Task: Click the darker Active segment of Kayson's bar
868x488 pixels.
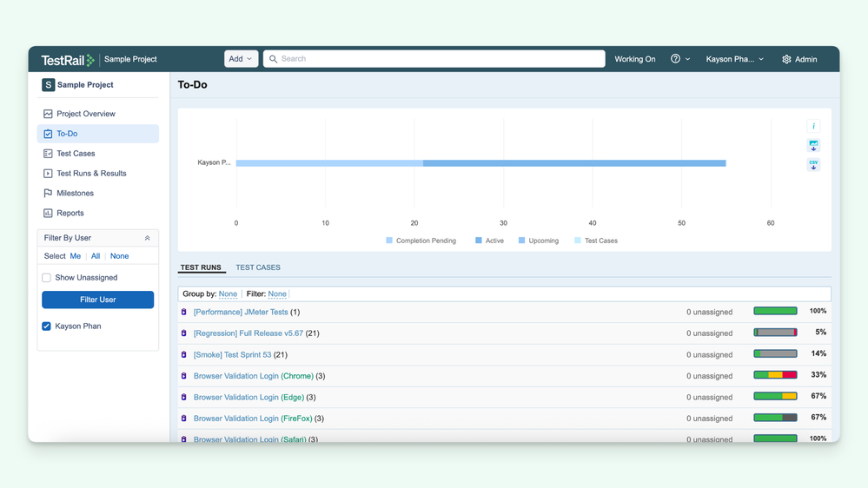Action: tap(574, 163)
